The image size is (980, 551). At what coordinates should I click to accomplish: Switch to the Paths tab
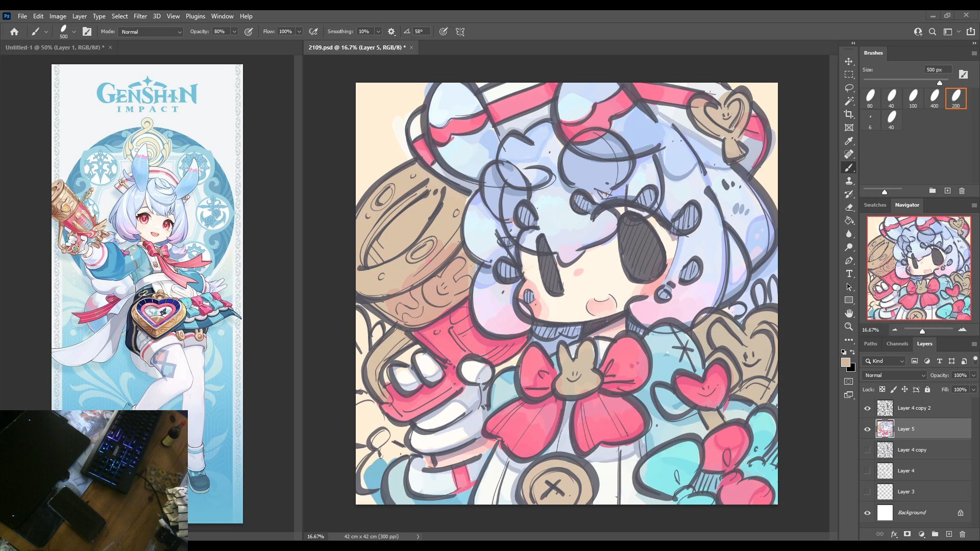[x=870, y=343]
